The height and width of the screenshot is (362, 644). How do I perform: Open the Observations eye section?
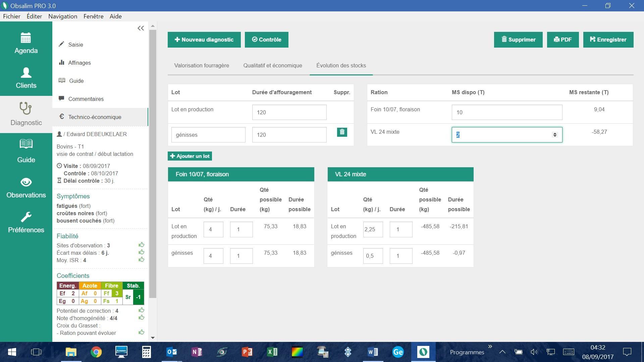[x=26, y=188]
